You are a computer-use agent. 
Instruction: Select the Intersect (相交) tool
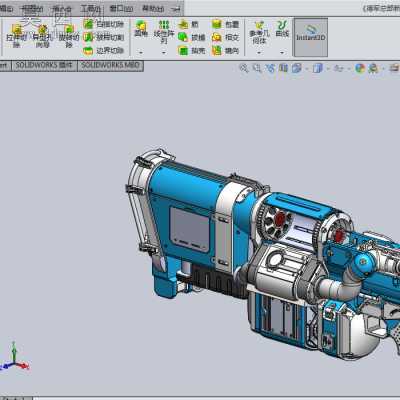click(225, 37)
